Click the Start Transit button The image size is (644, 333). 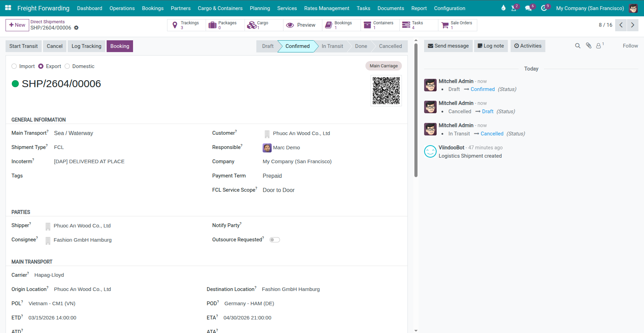24,46
